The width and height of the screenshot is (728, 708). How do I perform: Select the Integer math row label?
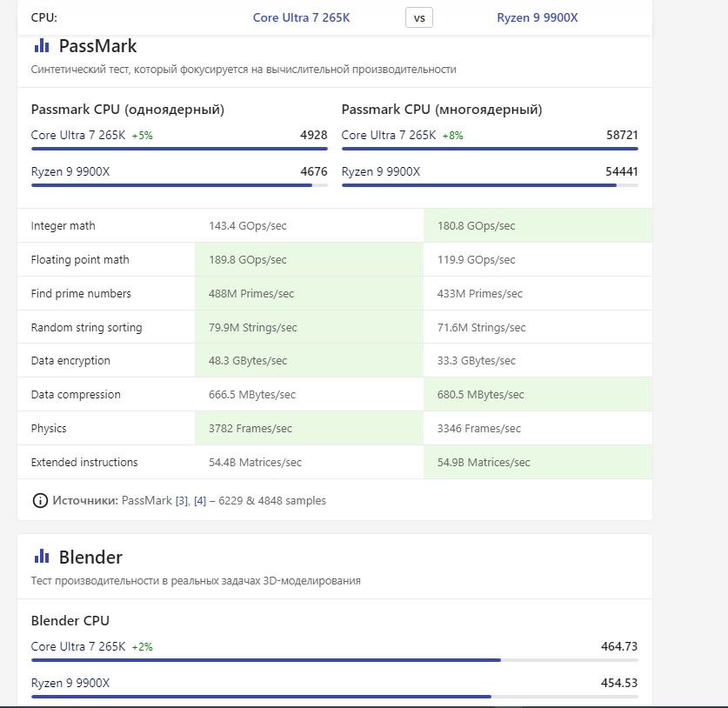pyautogui.click(x=63, y=226)
